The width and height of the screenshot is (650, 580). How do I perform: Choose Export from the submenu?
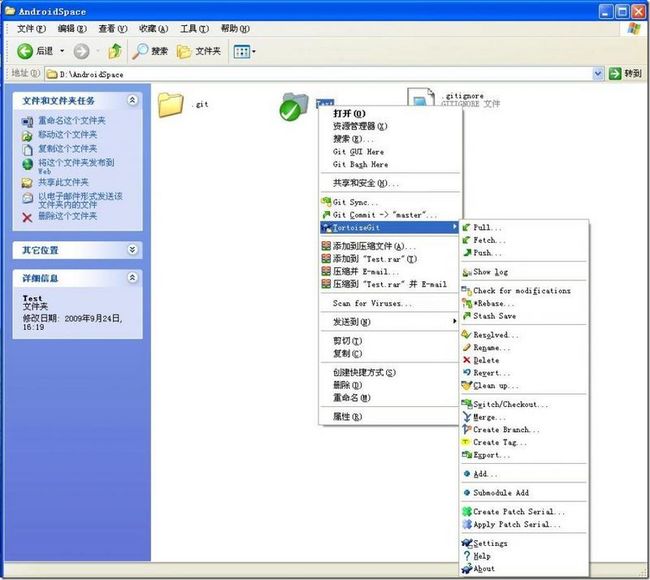(524, 455)
